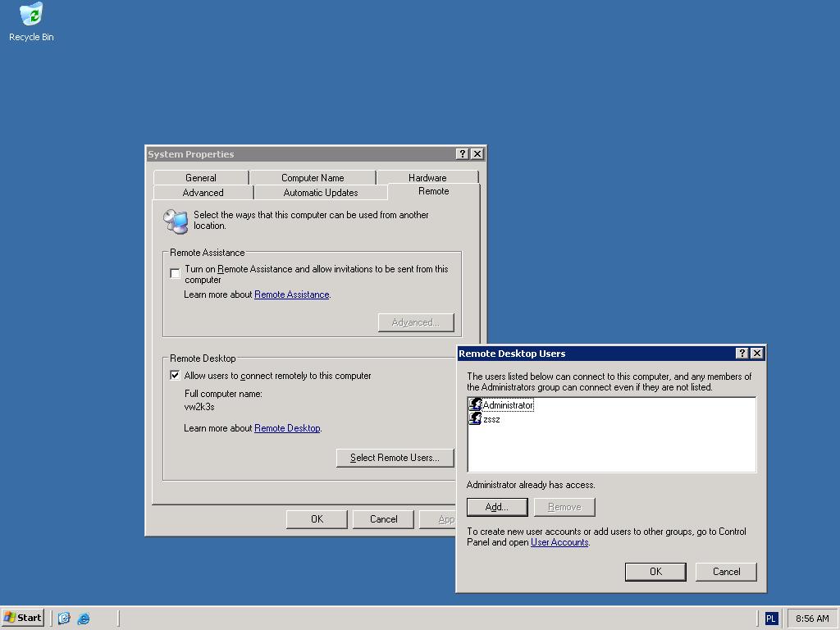This screenshot has width=840, height=630.
Task: Click the 8:56 AM taskbar clock
Action: pos(812,619)
